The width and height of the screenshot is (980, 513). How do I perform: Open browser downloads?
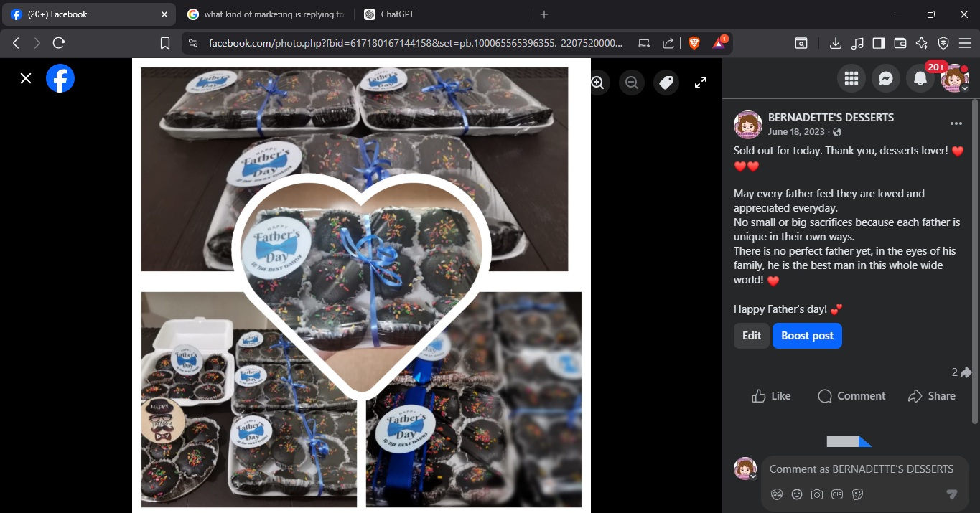point(836,43)
